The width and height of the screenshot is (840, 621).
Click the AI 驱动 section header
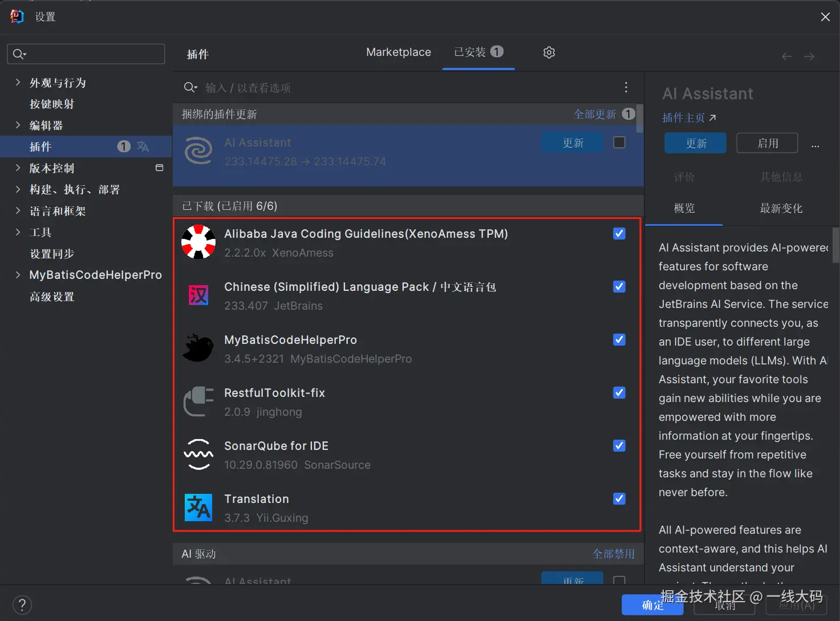pos(408,554)
